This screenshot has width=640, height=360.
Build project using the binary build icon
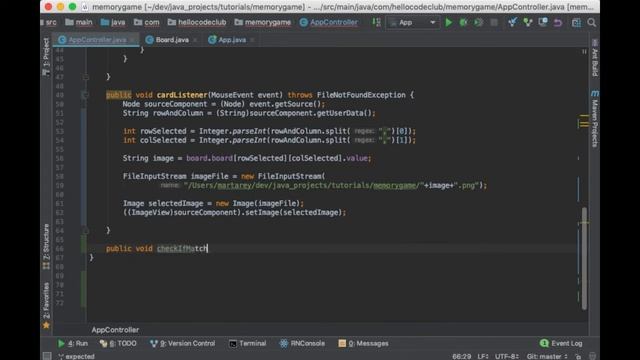[x=376, y=22]
